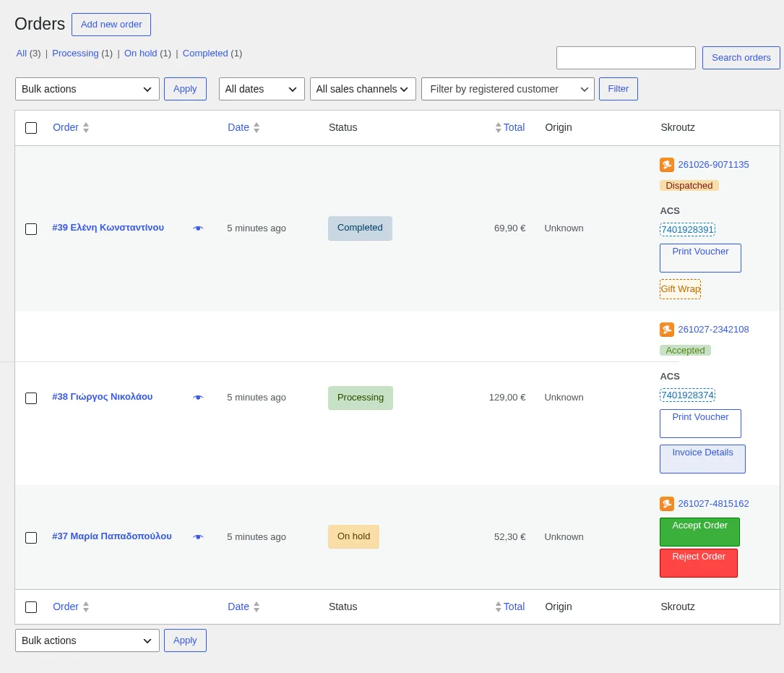Viewport: 784px width, 673px height.
Task: Sort by Order using the header sort arrows
Action: pyautogui.click(x=86, y=128)
